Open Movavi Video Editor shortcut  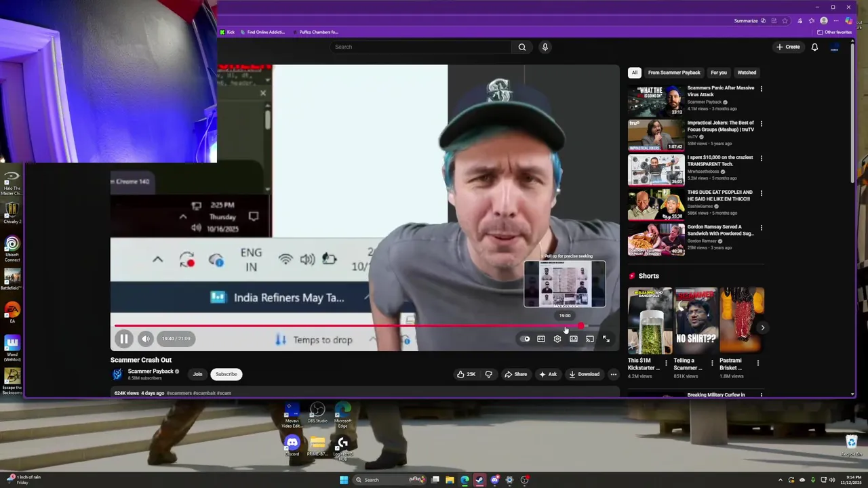point(292,415)
